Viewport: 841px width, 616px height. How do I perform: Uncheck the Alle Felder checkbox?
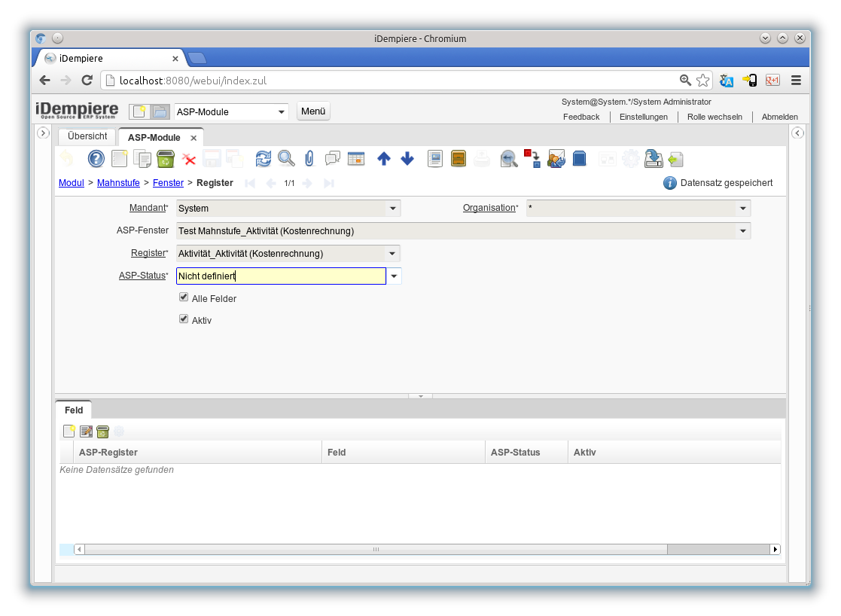click(x=184, y=297)
